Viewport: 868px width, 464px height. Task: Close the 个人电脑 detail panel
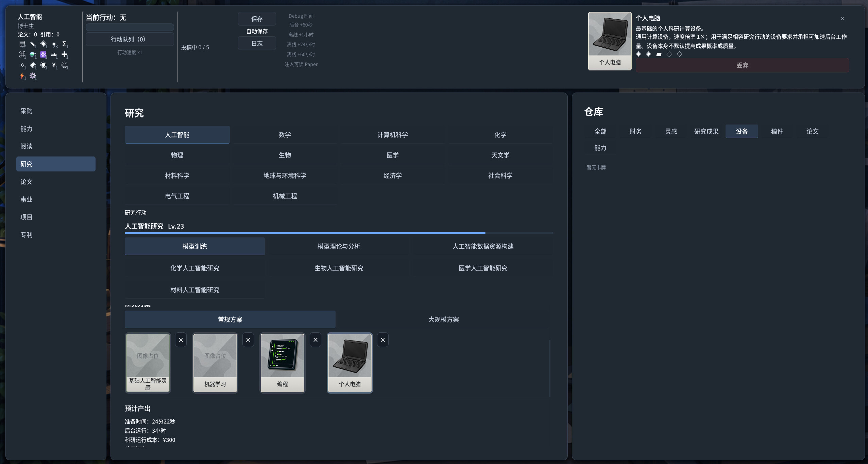pyautogui.click(x=843, y=18)
